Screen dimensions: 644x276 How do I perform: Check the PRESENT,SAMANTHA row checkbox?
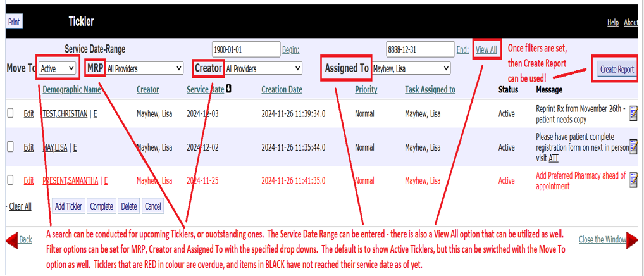click(10, 180)
